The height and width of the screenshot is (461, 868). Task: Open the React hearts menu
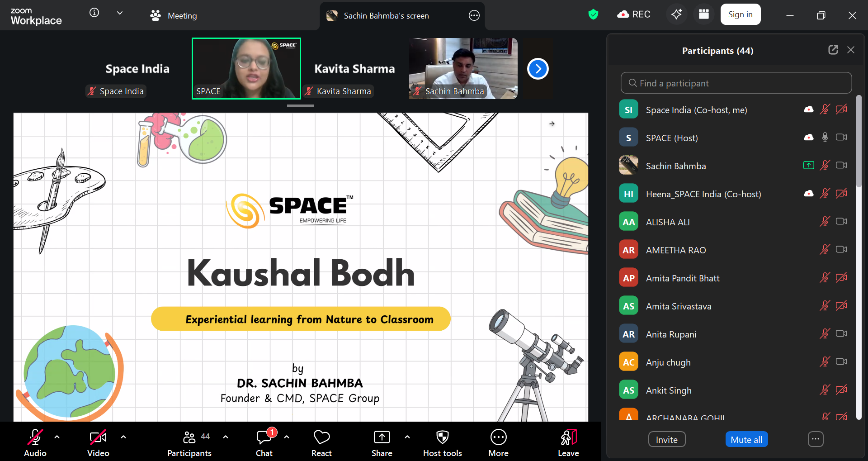[321, 443]
